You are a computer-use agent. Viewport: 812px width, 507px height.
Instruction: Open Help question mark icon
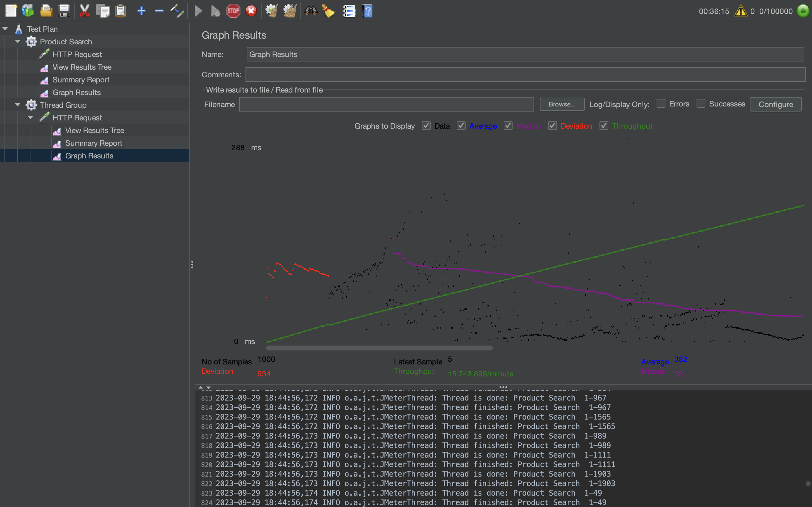[x=367, y=11]
